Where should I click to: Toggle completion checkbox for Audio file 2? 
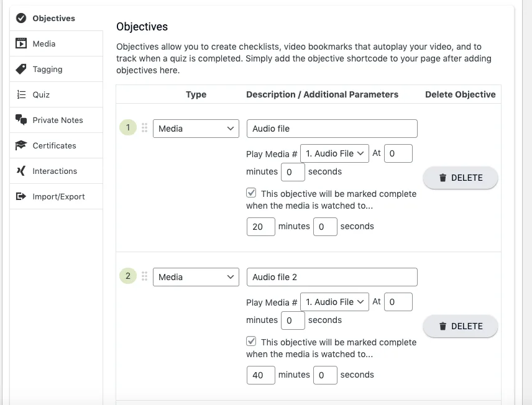tap(251, 342)
